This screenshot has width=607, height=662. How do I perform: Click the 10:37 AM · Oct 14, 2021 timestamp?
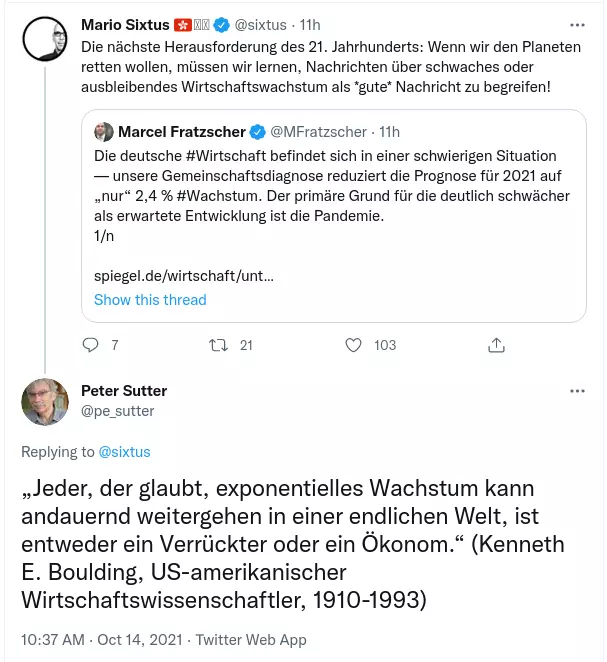coord(102,640)
